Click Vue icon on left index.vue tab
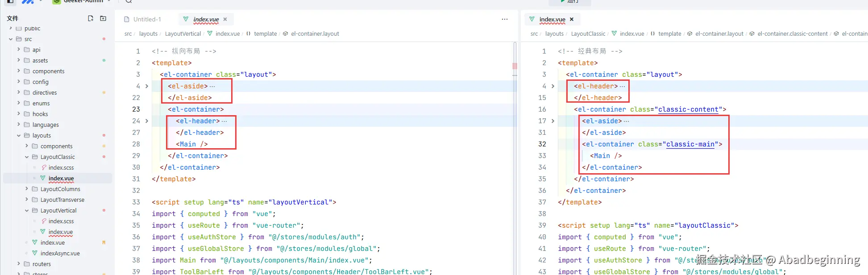Viewport: 868px width, 275px height. (186, 19)
